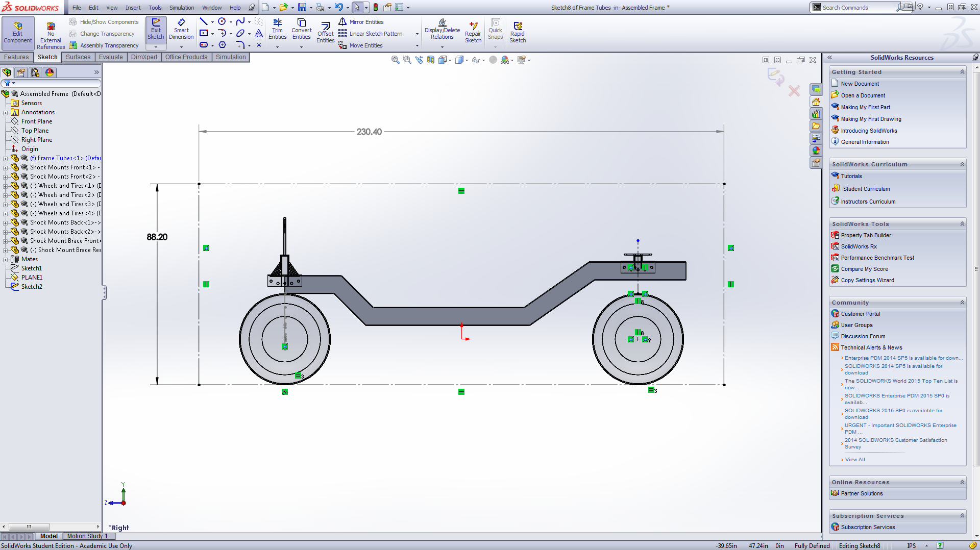Collapse the Getting Started section
Viewport: 980px width, 550px height.
tap(962, 72)
